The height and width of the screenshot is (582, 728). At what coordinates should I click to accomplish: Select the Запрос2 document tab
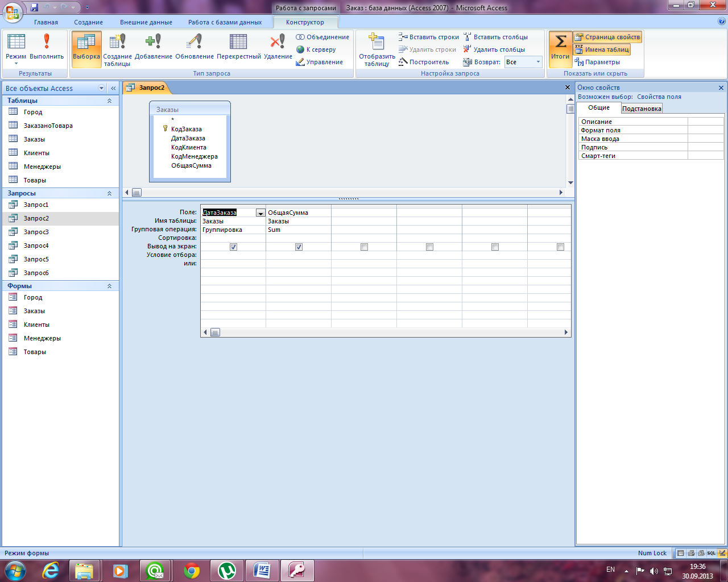tap(147, 88)
